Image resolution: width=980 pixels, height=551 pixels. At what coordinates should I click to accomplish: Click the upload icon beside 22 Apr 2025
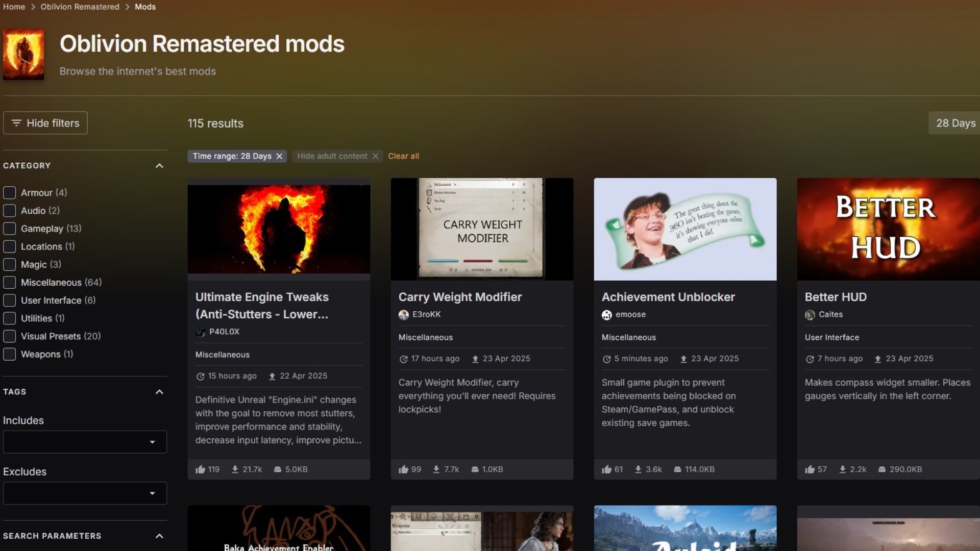(272, 377)
